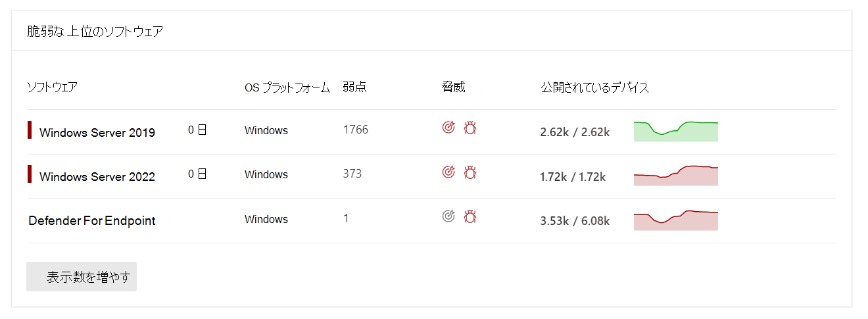Click the trend chart for Defender For Endpoint
The height and width of the screenshot is (319, 868).
tap(675, 220)
